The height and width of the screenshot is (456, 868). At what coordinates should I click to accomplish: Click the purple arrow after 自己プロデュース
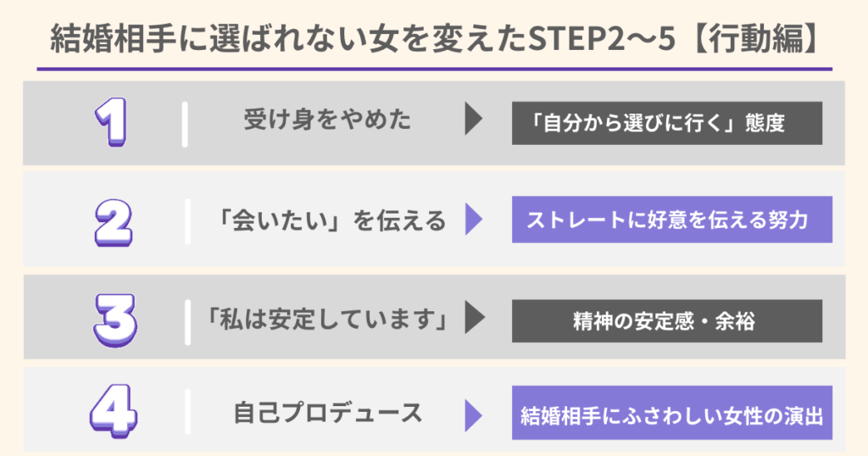pos(474,414)
